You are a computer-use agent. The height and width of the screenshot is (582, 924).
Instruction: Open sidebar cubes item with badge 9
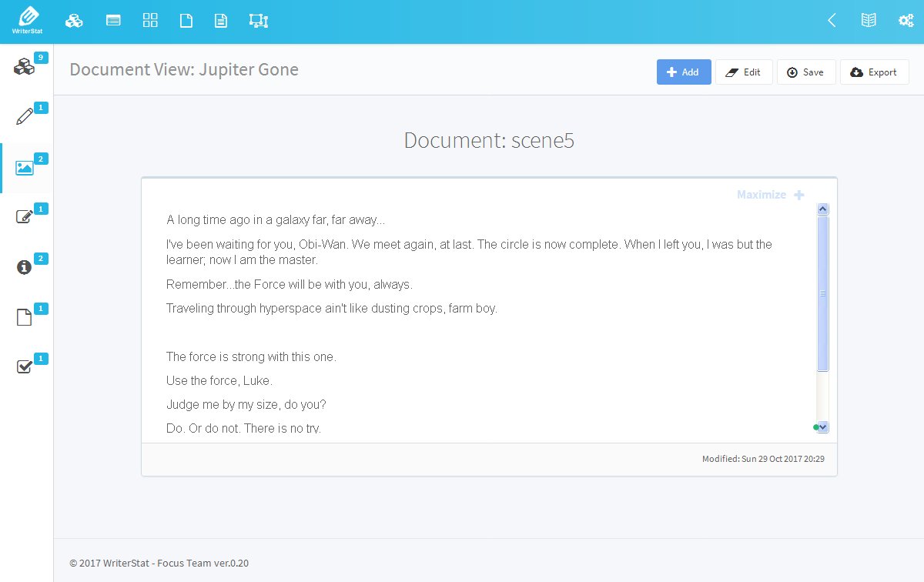coord(25,67)
